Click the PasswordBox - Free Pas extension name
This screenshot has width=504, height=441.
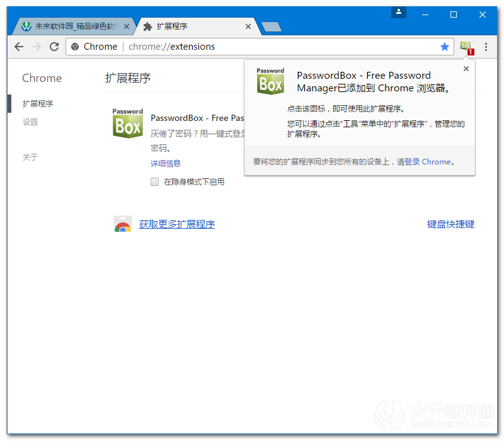pyautogui.click(x=197, y=118)
